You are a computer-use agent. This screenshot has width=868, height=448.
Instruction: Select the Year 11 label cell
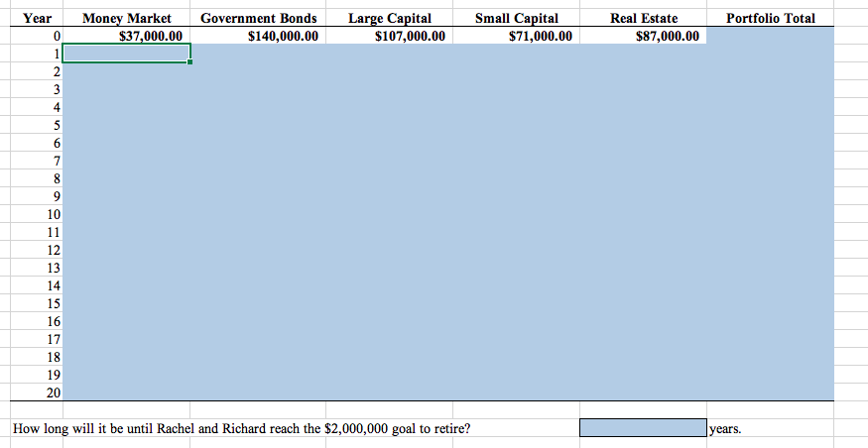[37, 232]
